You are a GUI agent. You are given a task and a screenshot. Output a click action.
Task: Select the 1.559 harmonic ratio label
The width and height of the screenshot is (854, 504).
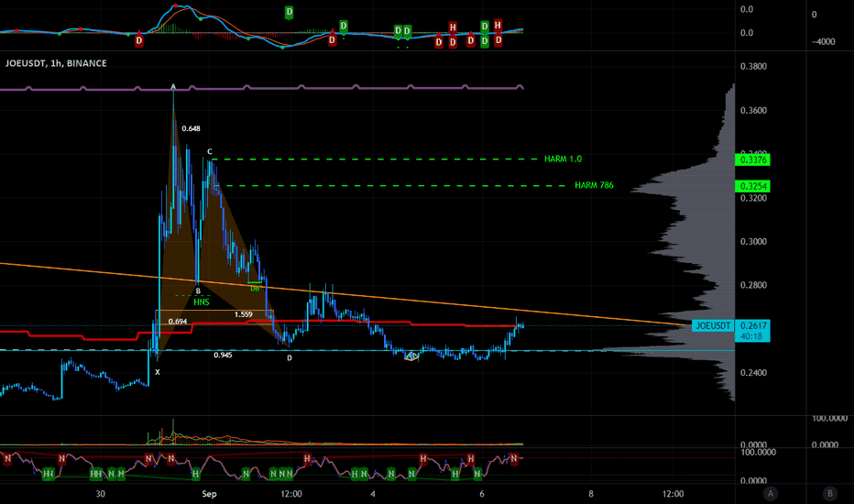point(244,314)
